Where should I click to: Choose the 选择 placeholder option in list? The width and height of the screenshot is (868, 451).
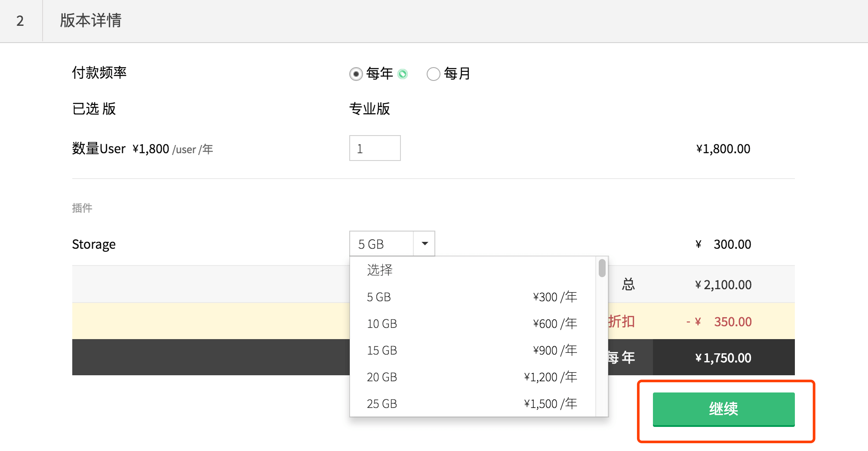click(x=379, y=270)
